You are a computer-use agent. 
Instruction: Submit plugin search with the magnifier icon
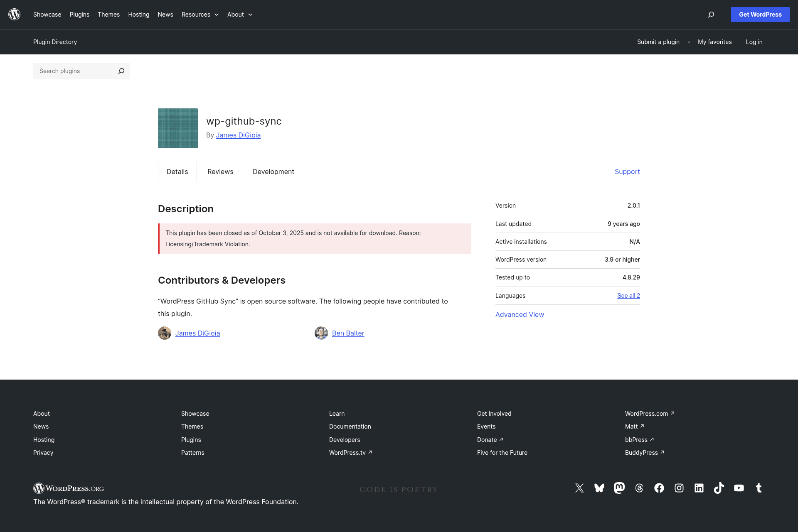pos(121,71)
